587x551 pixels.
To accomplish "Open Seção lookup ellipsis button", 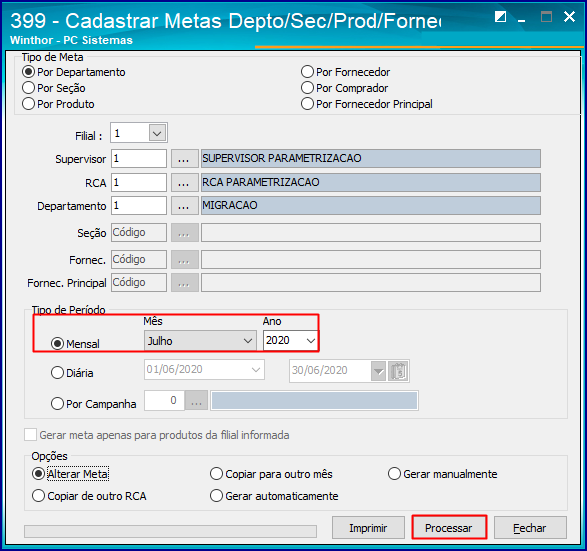I will [x=185, y=232].
